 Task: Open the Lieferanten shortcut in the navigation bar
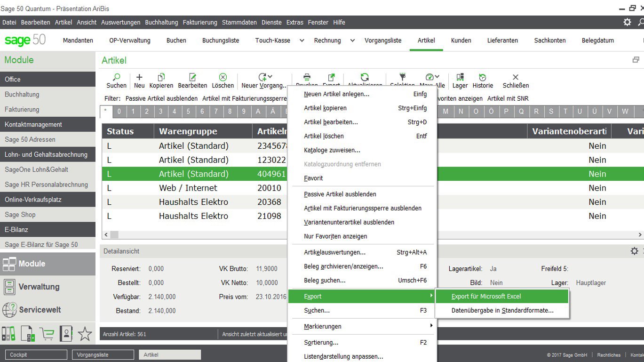503,40
